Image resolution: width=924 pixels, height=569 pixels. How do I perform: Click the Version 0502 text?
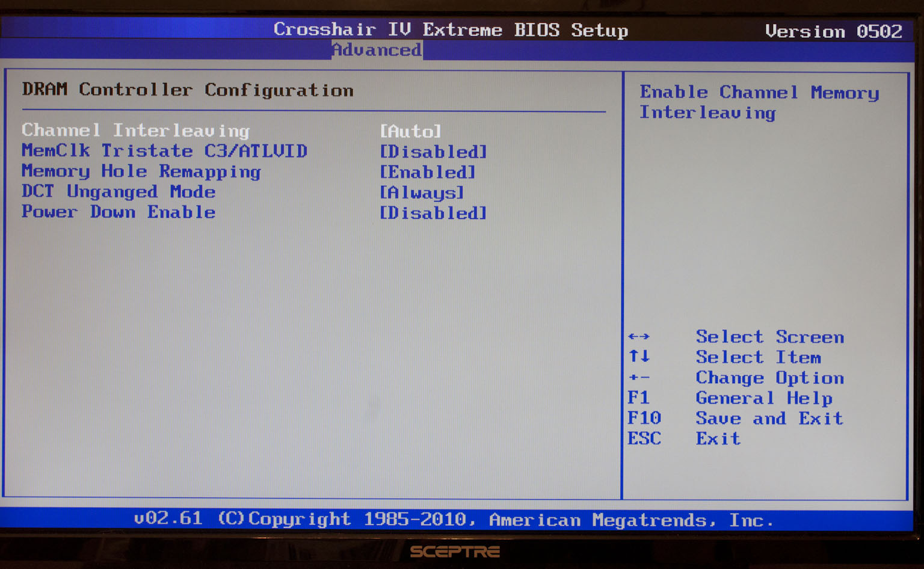point(834,31)
